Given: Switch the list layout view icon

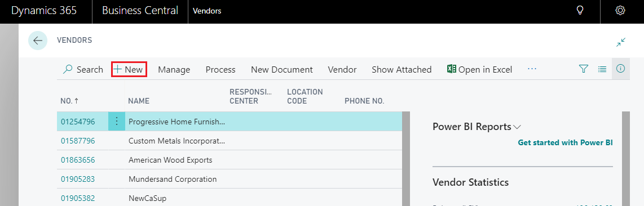Looking at the screenshot, I should pos(602,69).
